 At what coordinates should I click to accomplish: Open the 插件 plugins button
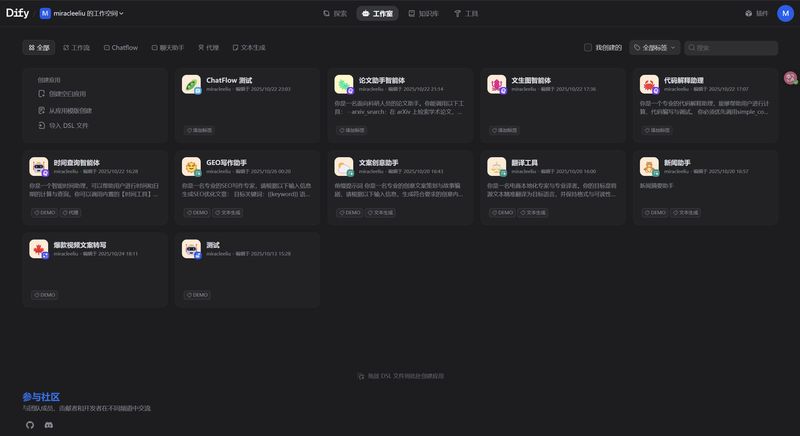point(757,13)
